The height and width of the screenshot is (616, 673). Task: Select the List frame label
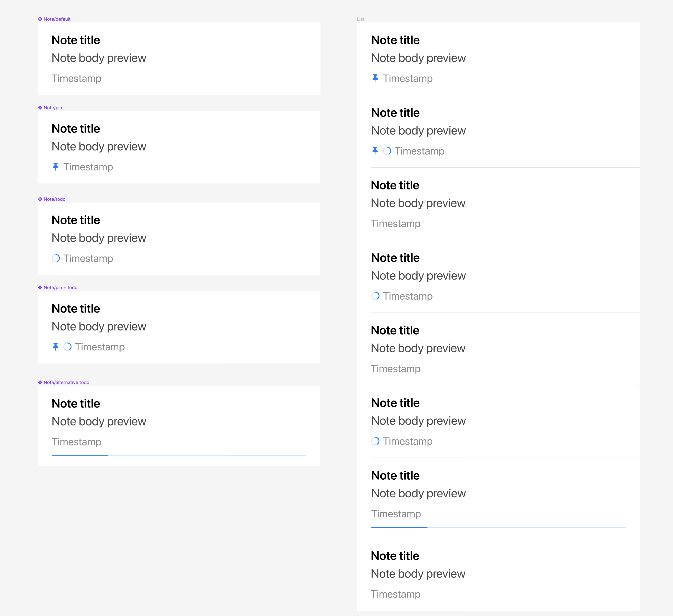361,19
